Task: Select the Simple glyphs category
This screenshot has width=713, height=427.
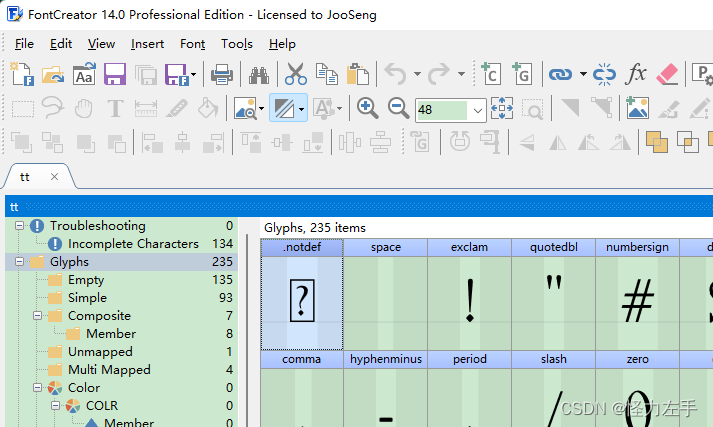Action: tap(87, 298)
